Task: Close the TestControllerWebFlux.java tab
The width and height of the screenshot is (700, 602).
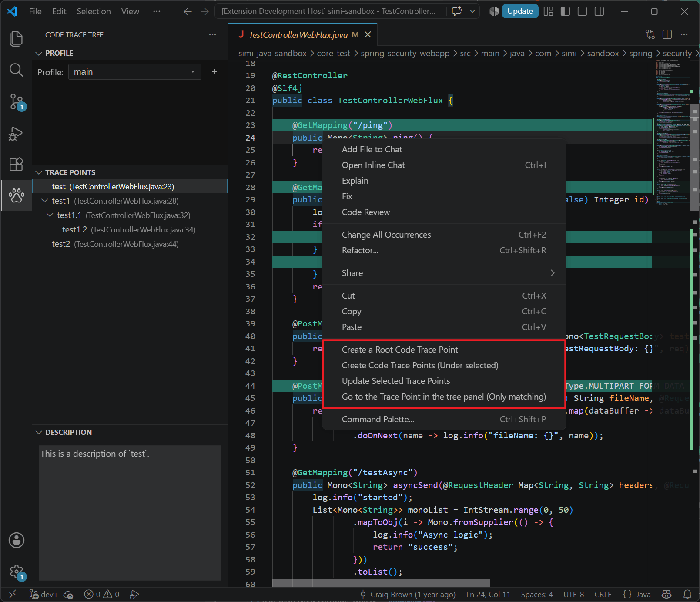Action: click(368, 35)
